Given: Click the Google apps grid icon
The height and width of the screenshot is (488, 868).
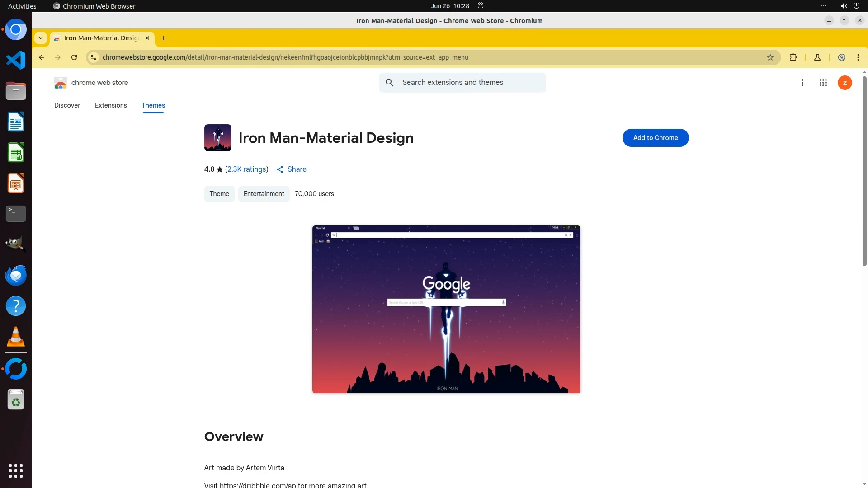Looking at the screenshot, I should click(x=823, y=83).
